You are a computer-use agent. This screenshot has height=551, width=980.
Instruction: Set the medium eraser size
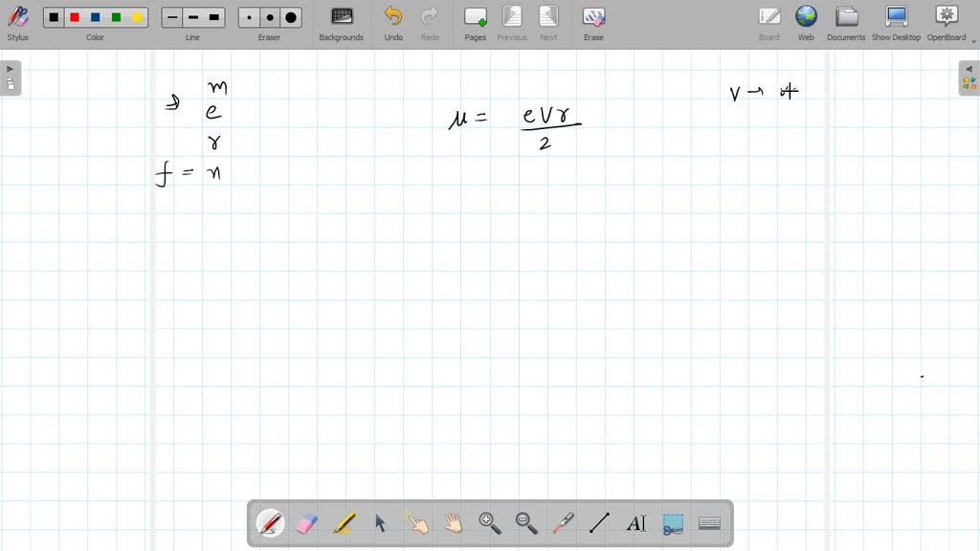(270, 17)
